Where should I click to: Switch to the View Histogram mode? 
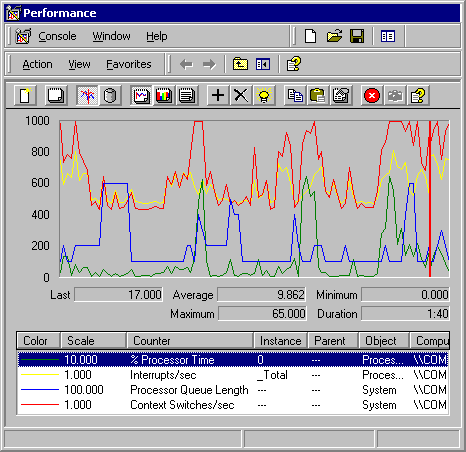(x=164, y=96)
